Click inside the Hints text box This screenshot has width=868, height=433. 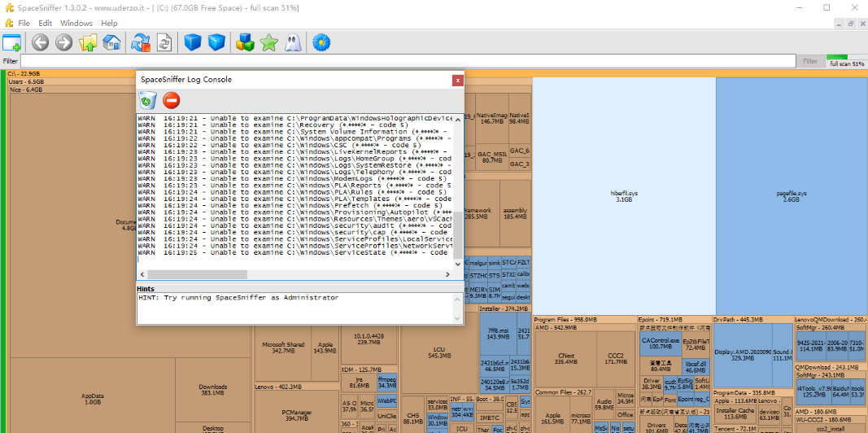tap(295, 308)
